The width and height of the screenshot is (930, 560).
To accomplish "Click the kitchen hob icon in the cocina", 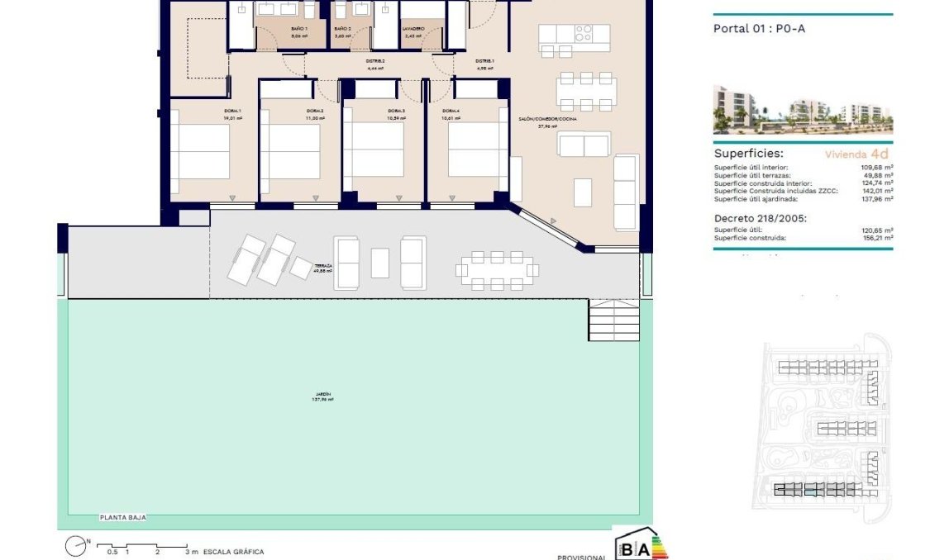I will 584,33.
